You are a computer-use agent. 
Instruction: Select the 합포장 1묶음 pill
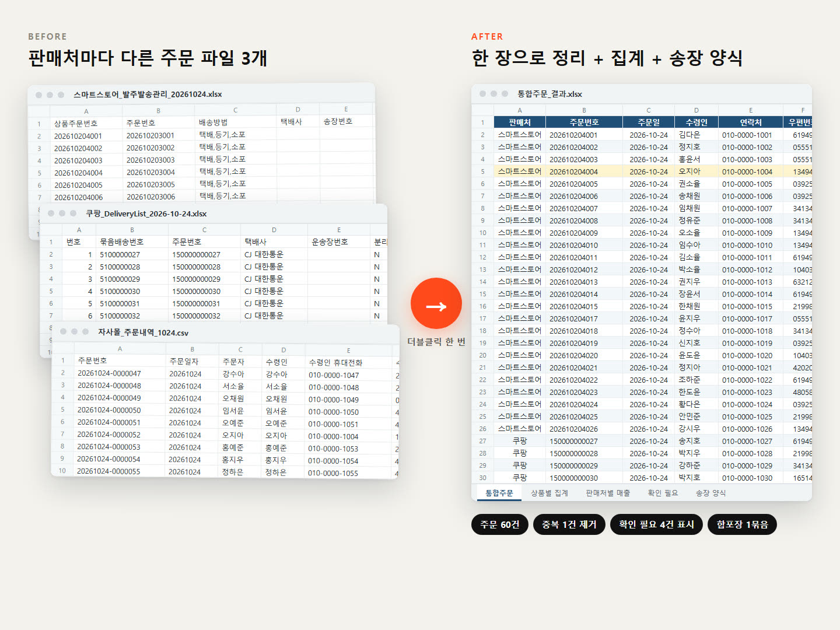click(742, 524)
